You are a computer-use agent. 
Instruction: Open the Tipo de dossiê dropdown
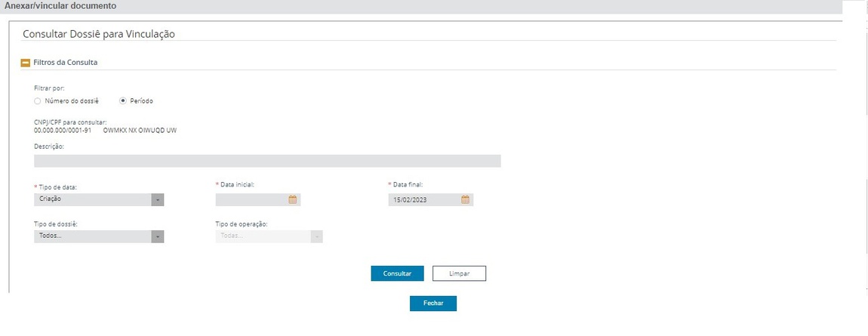[99, 236]
